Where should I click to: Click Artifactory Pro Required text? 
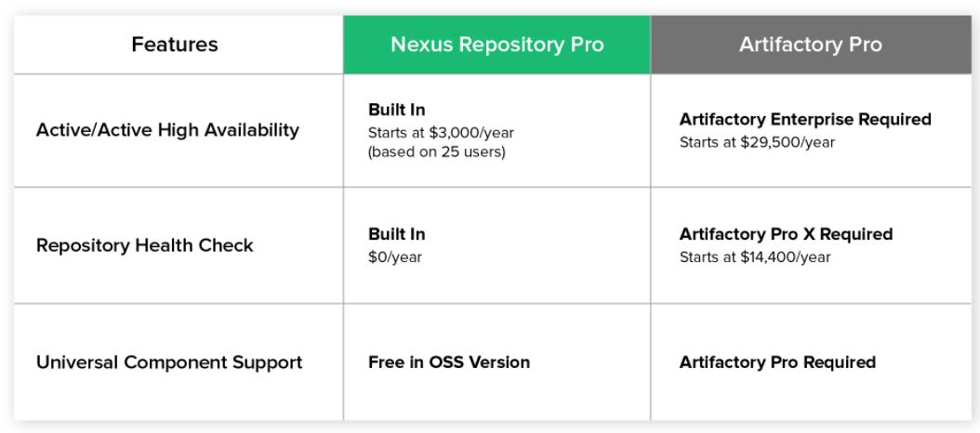[777, 362]
